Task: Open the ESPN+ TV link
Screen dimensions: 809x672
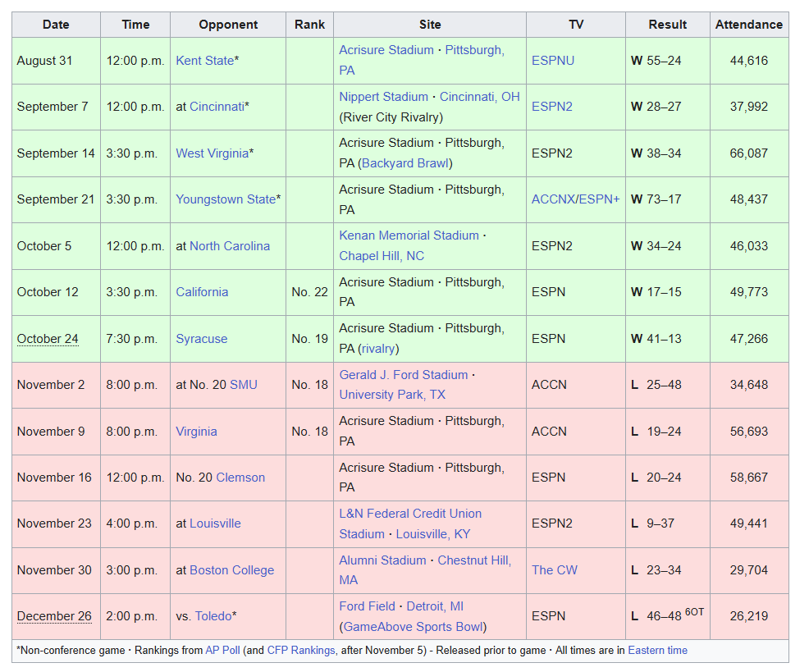Action: tap(598, 199)
